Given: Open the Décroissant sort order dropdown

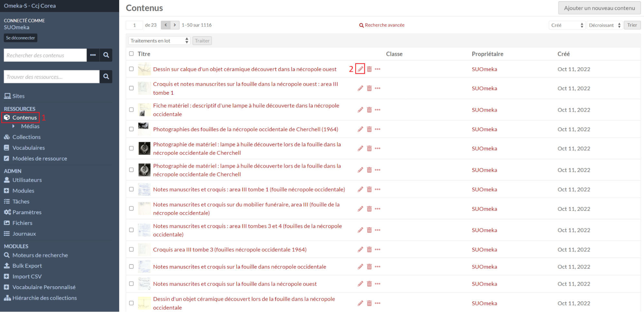Looking at the screenshot, I should pyautogui.click(x=604, y=25).
